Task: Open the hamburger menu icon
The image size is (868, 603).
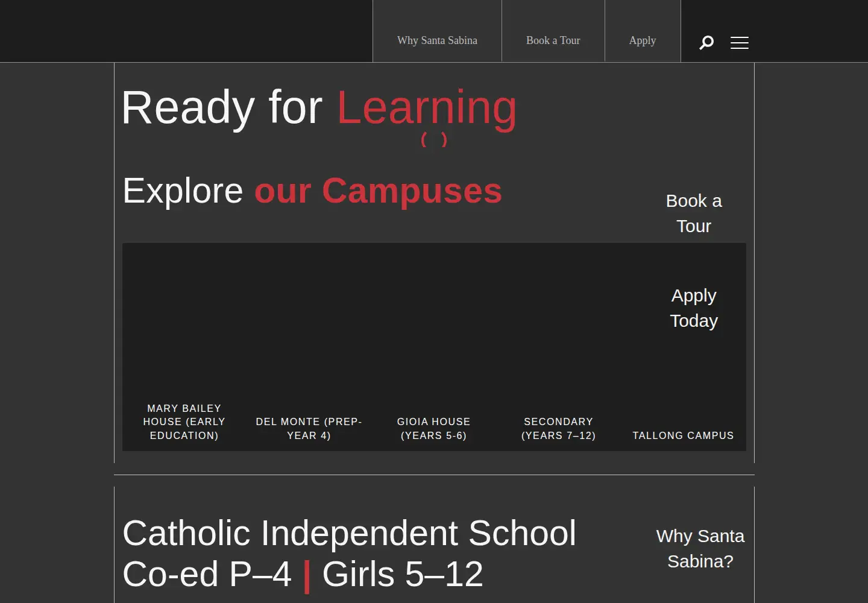Action: click(740, 43)
